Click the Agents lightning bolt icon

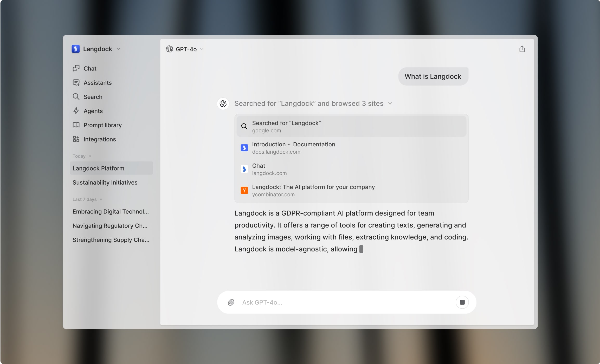(76, 111)
